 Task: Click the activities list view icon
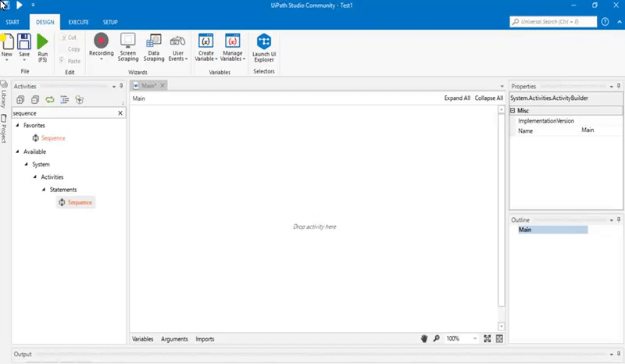coord(65,100)
